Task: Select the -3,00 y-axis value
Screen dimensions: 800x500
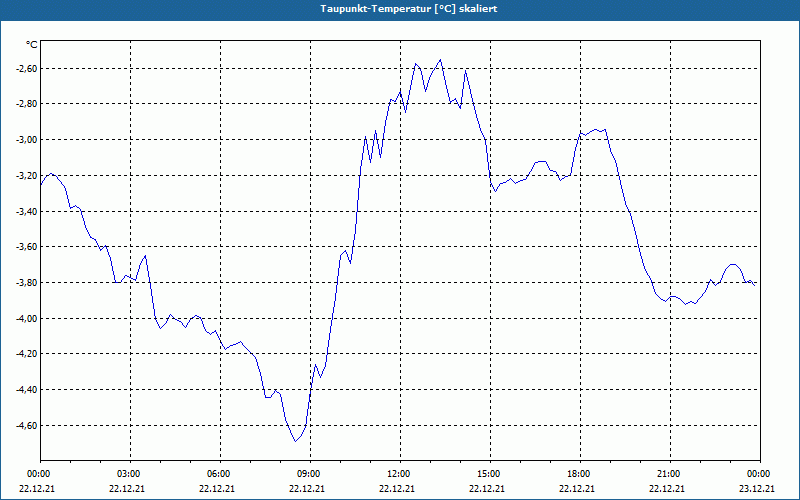Action: point(25,140)
